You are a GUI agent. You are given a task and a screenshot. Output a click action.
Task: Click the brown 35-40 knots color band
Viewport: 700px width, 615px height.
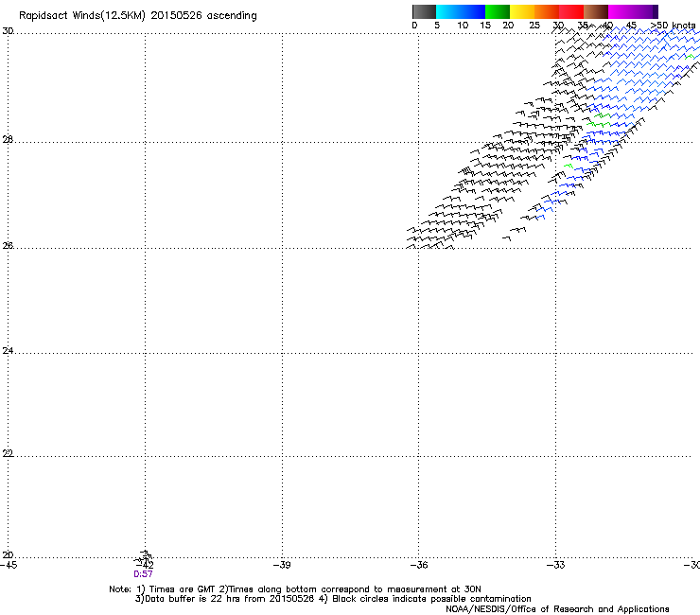[x=596, y=11]
